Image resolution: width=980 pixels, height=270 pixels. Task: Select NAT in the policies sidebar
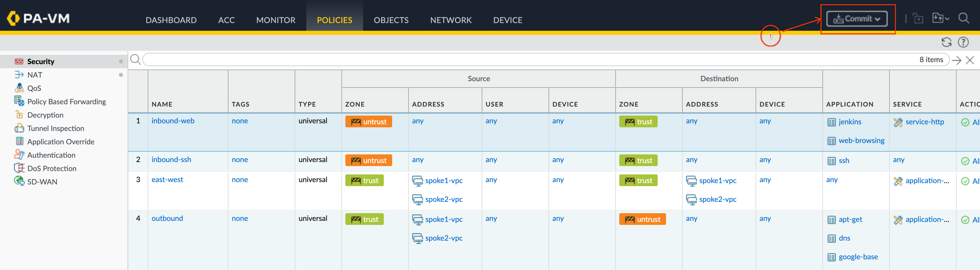click(x=35, y=75)
